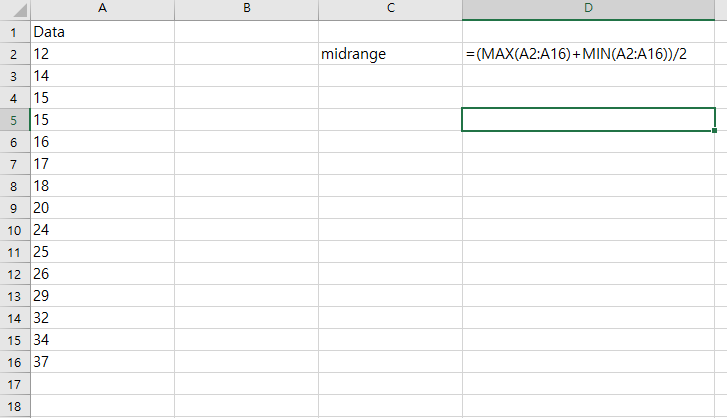Select the cell containing 26

click(x=102, y=274)
